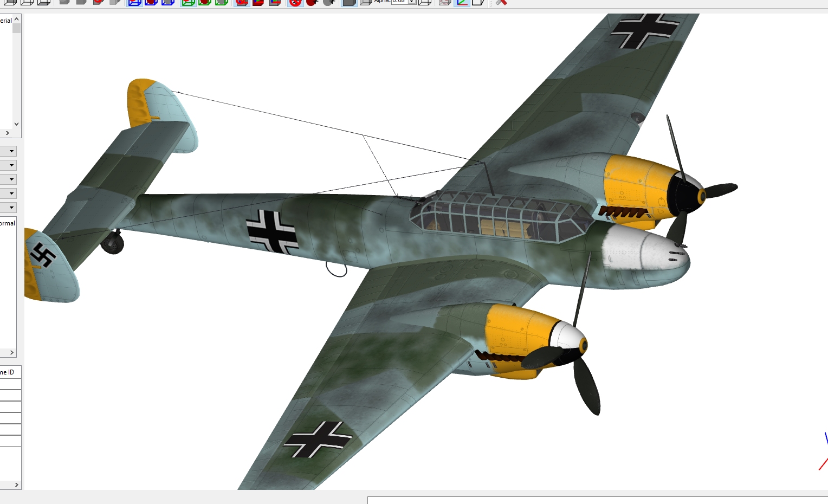Click the airplane fuselage cross marking
Screen dimensions: 828x504
tap(272, 231)
